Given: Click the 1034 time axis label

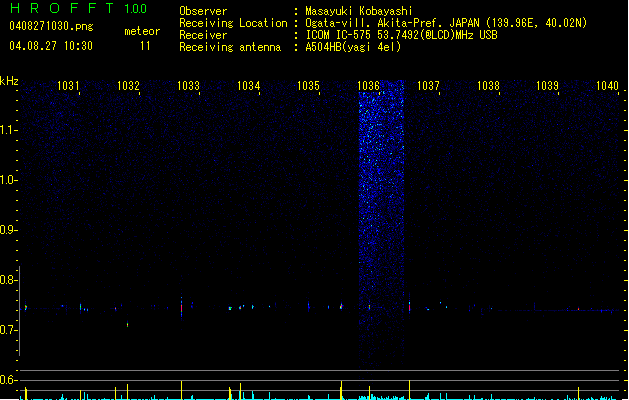Looking at the screenshot, I should click(248, 86).
